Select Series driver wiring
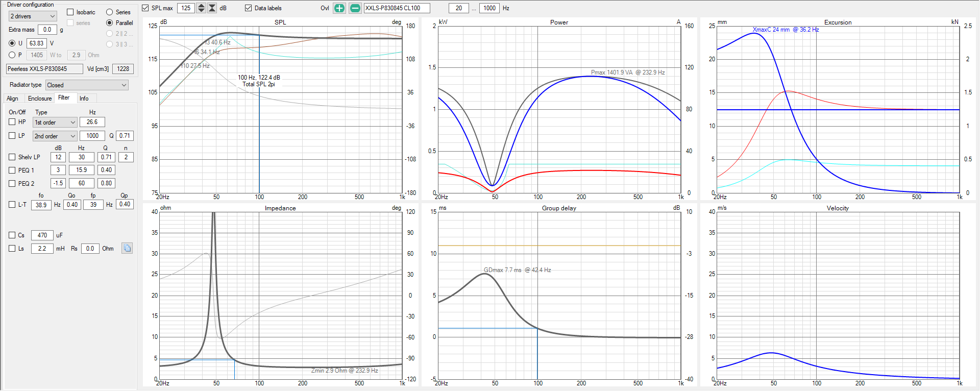The image size is (980, 391). 109,12
